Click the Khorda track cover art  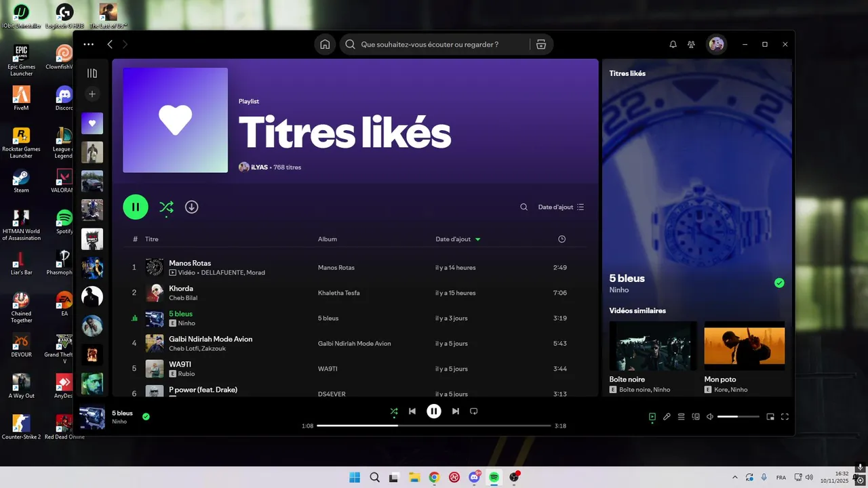tap(155, 293)
